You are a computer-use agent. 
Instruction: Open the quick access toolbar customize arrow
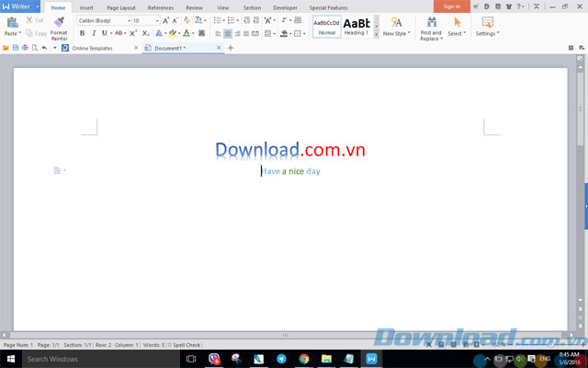[54, 48]
